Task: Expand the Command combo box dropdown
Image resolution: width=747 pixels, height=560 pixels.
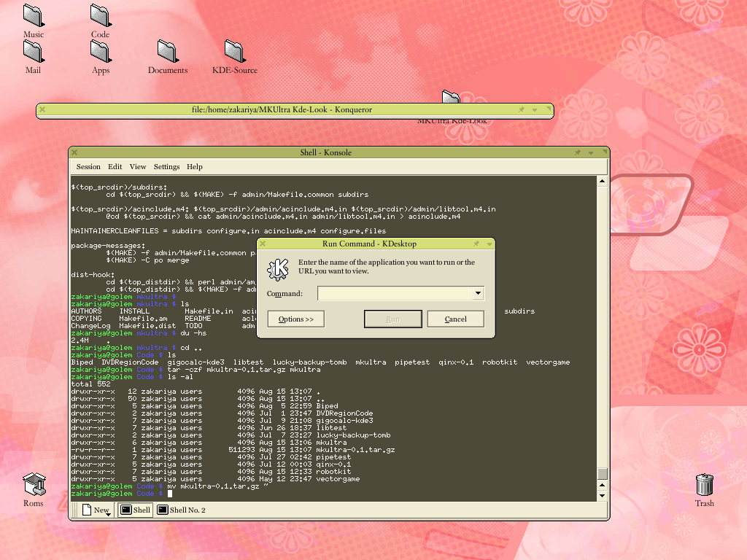Action: pos(478,293)
